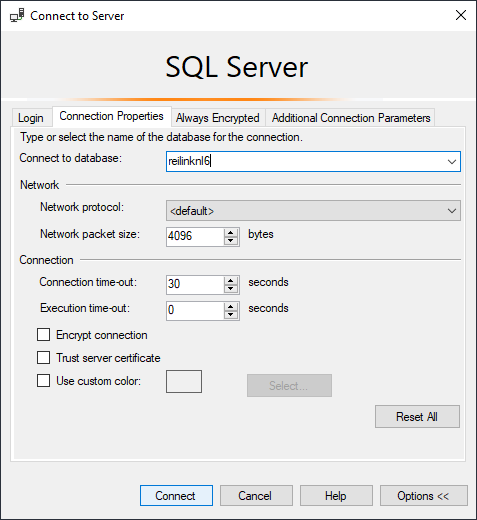Decrease the Execution time-out seconds
Image resolution: width=477 pixels, height=520 pixels.
pos(231,315)
